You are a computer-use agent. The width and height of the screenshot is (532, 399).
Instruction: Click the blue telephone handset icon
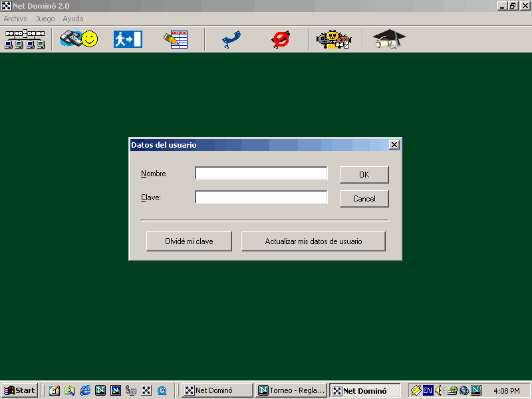(231, 40)
